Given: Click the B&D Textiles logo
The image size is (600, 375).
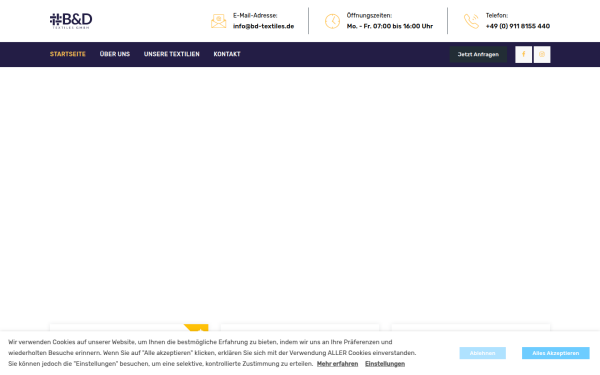Looking at the screenshot, I should [x=71, y=21].
